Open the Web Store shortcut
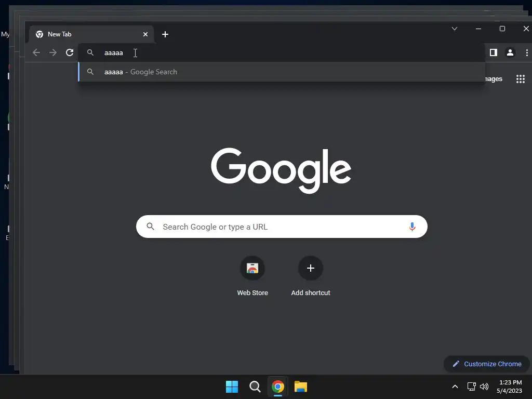This screenshot has height=399, width=532. (x=252, y=276)
